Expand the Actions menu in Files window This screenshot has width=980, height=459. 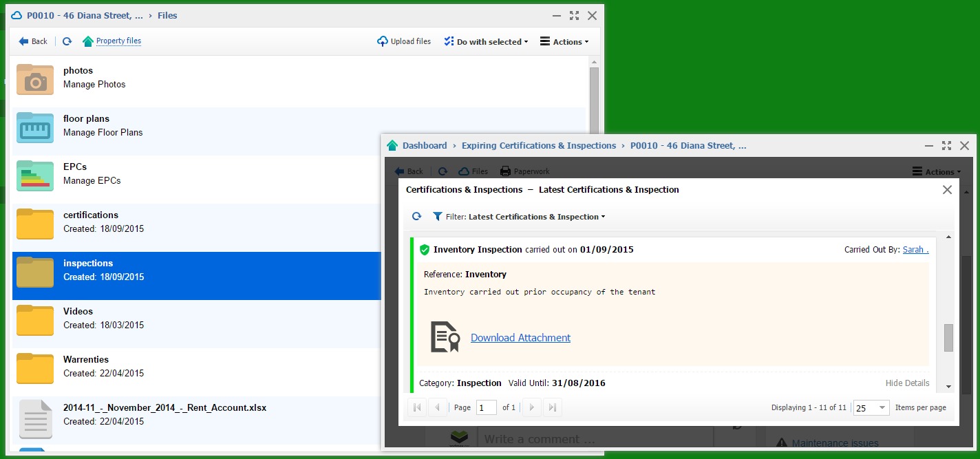pos(564,42)
